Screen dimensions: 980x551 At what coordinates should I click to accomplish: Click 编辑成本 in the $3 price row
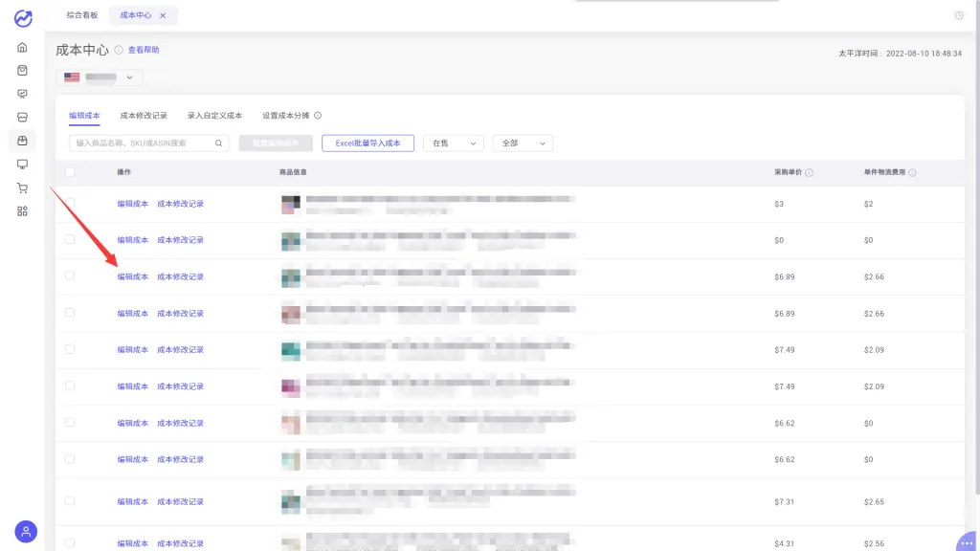click(132, 204)
